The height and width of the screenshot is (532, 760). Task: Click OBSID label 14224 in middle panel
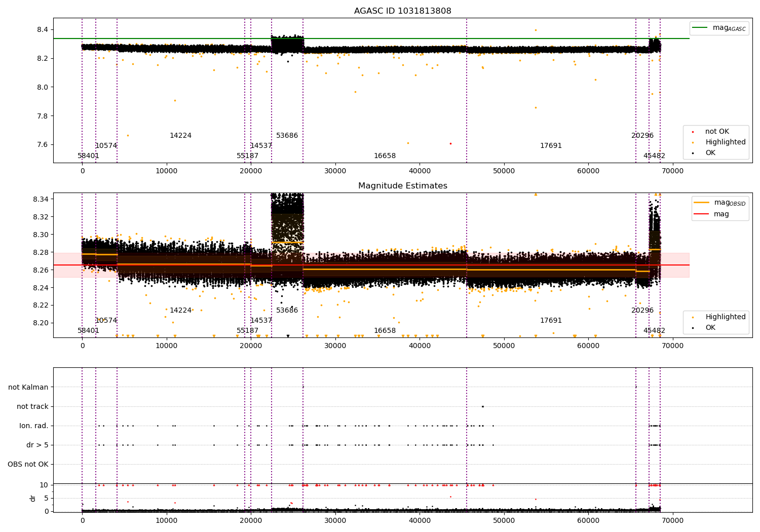pyautogui.click(x=181, y=311)
